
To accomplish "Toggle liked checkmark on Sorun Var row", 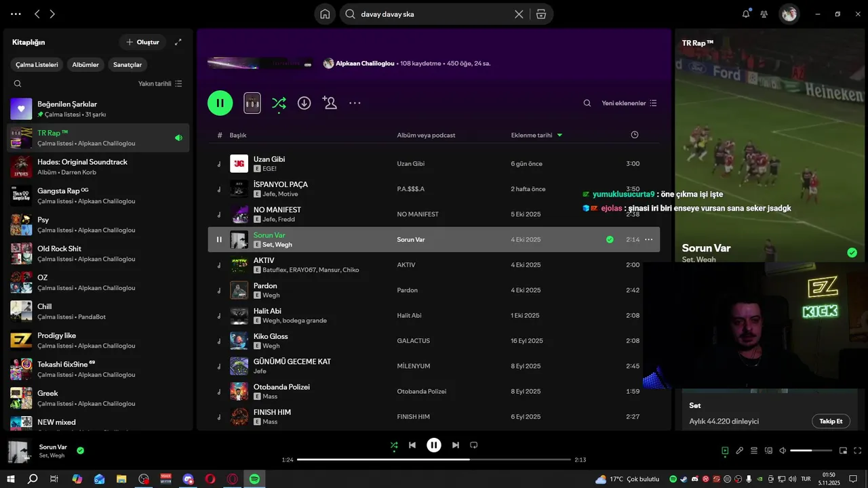I will point(610,239).
